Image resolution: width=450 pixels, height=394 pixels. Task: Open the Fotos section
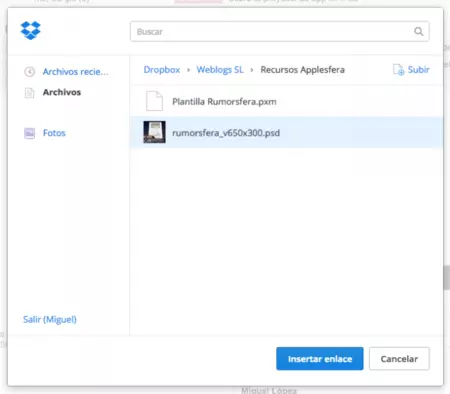point(54,133)
